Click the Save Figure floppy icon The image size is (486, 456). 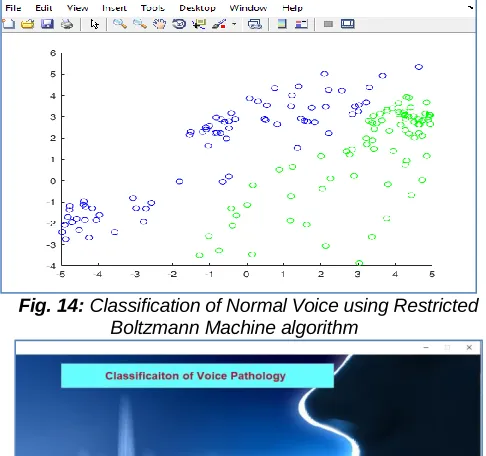(47, 24)
